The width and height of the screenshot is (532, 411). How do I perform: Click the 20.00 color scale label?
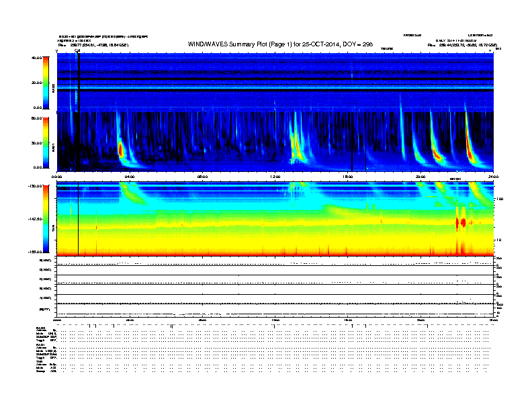click(37, 83)
